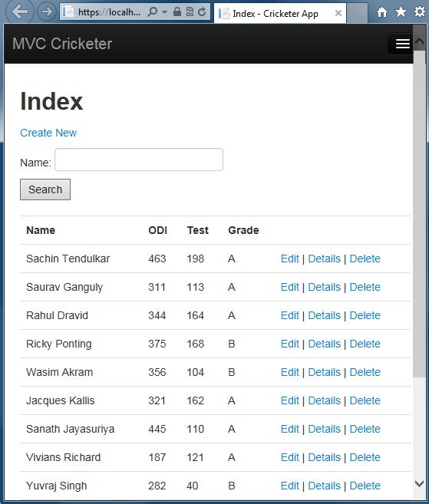Edit Rahul Dravid's record

[290, 315]
